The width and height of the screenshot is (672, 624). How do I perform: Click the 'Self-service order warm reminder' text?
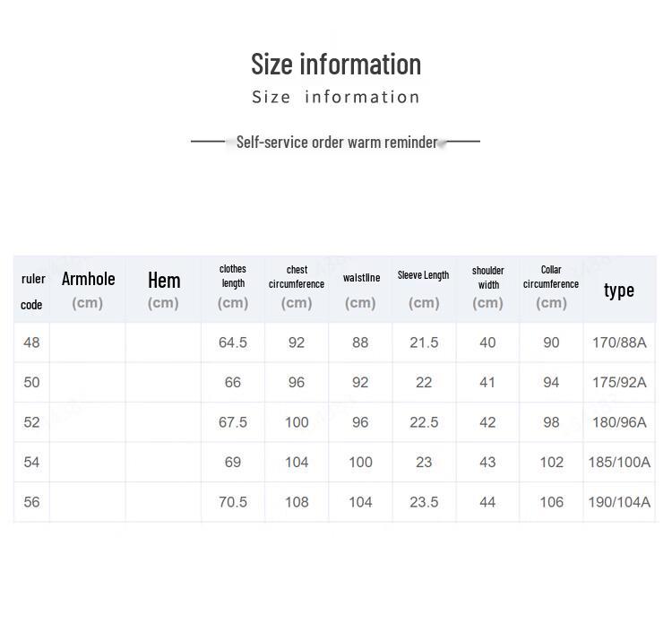point(337,142)
